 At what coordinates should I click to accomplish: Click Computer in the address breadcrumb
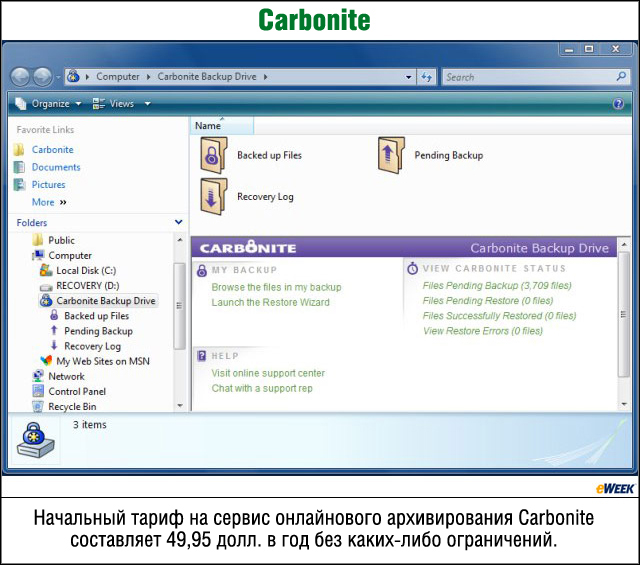[x=118, y=77]
